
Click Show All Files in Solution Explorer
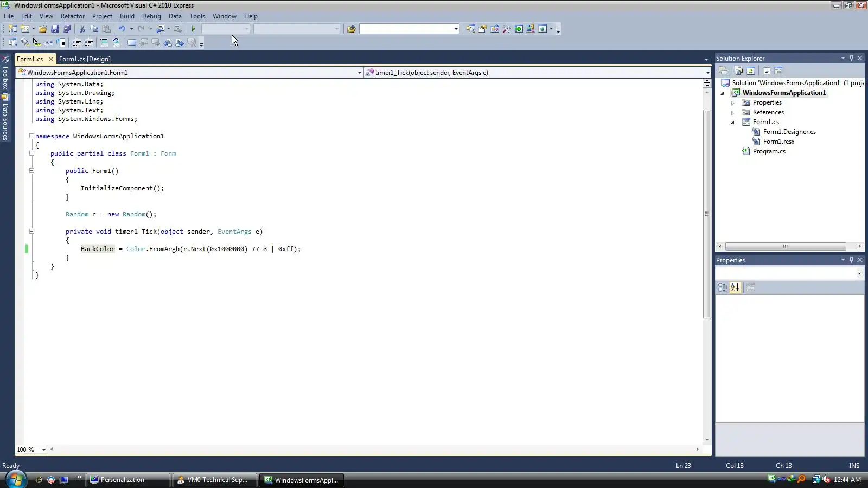738,70
